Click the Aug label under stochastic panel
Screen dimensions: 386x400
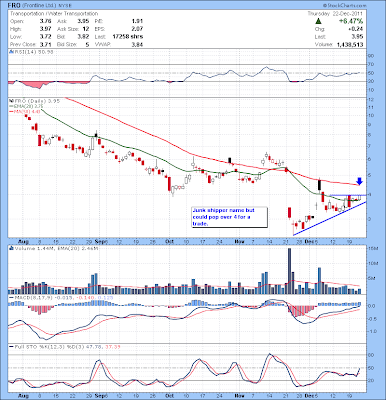24,396
